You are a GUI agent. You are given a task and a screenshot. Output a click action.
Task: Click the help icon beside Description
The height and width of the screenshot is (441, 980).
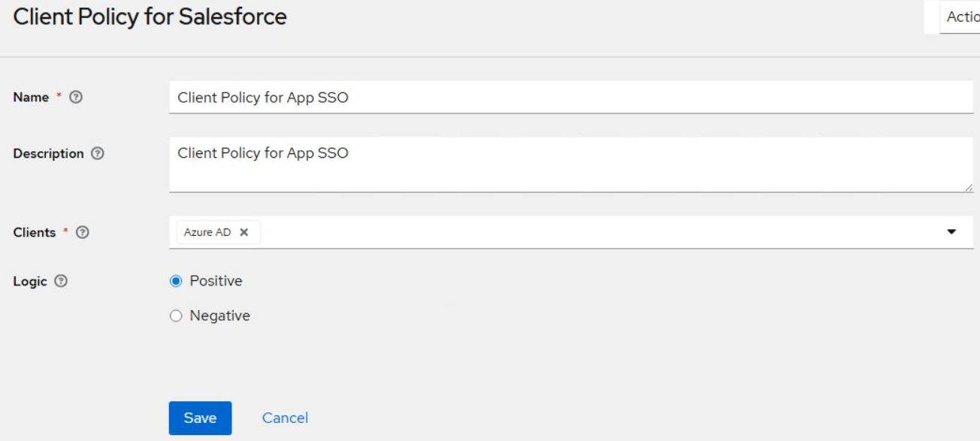point(98,153)
